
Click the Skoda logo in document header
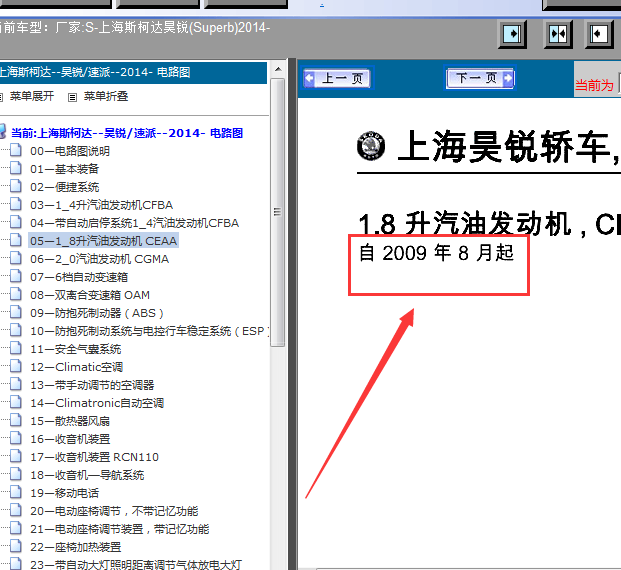[x=371, y=145]
